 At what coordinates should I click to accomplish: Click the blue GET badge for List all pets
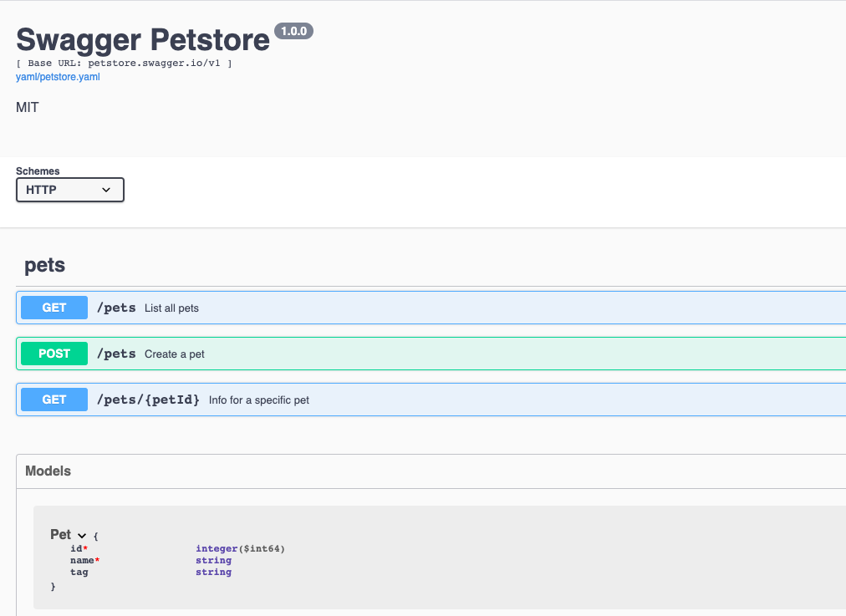pyautogui.click(x=54, y=308)
